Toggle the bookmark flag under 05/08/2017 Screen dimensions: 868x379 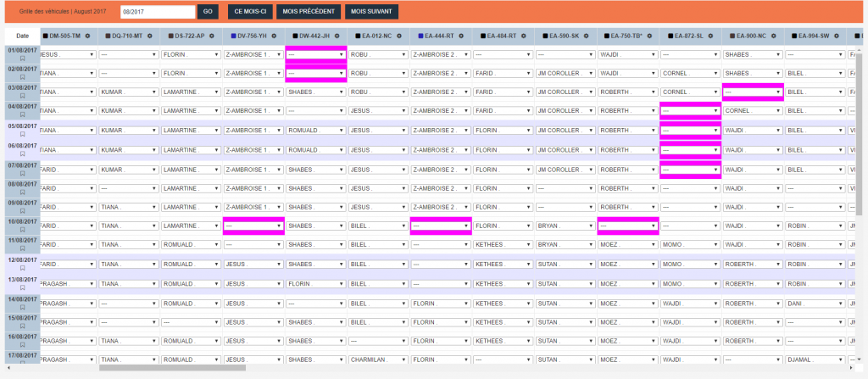click(22, 134)
